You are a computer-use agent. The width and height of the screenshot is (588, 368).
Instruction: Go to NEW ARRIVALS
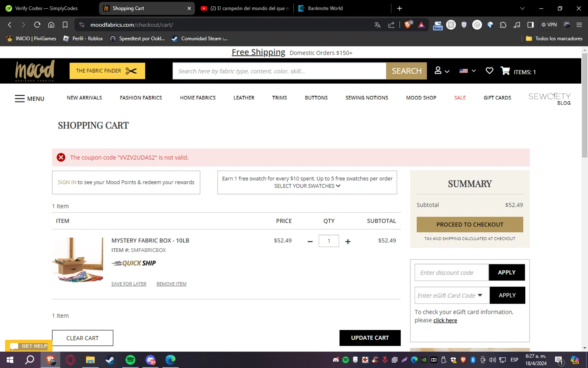(x=84, y=98)
